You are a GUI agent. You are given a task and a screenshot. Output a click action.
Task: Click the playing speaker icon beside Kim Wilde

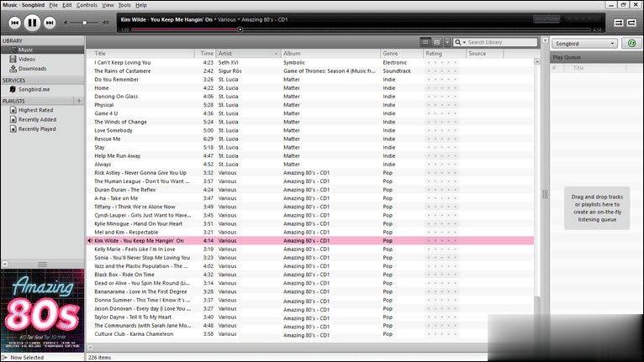coord(89,241)
